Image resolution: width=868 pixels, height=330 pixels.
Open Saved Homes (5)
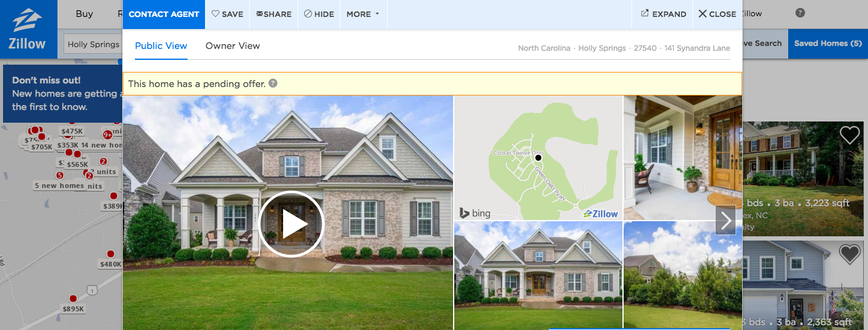tap(827, 44)
